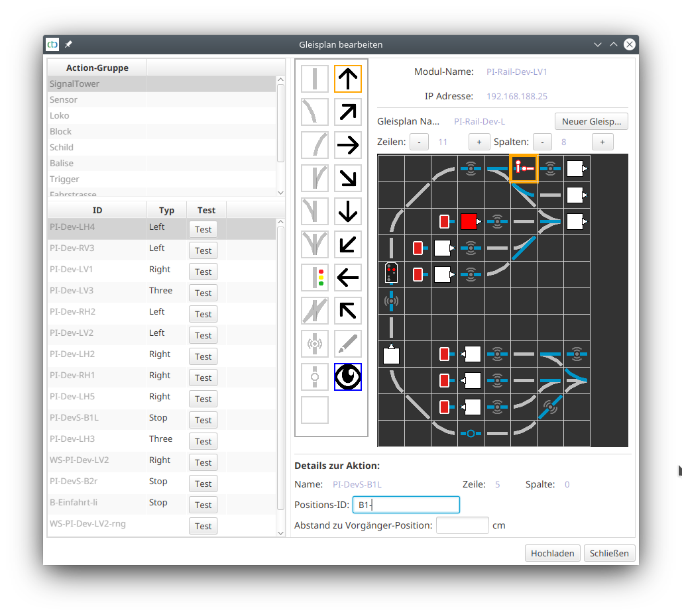This screenshot has height=616, width=682.
Task: Select the empty blank tile tool
Action: point(315,410)
